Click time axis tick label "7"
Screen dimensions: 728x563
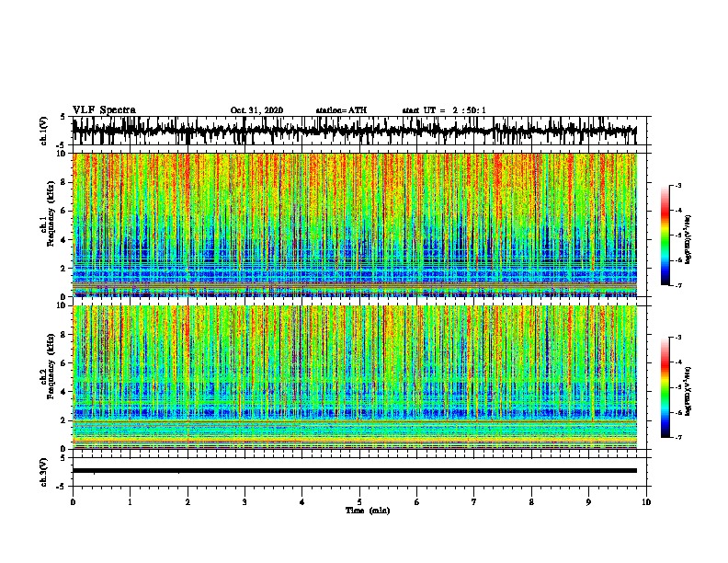(474, 502)
